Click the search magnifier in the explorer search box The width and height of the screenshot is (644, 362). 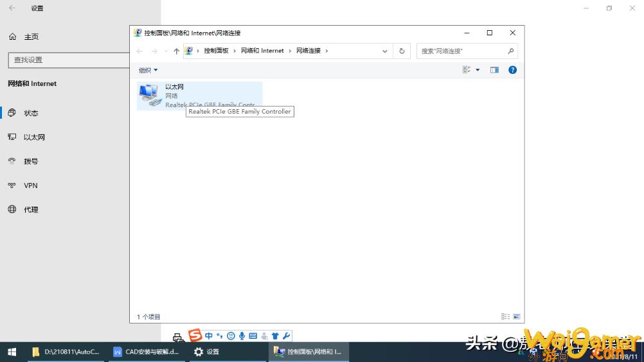(x=510, y=51)
